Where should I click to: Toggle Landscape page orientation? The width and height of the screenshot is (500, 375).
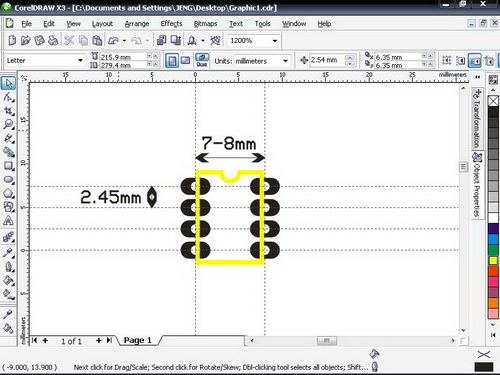pos(185,61)
